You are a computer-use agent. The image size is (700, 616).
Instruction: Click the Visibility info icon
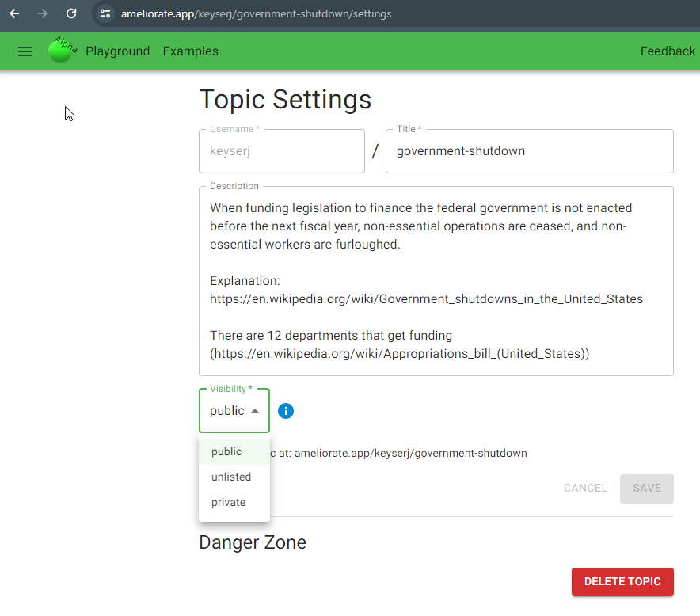point(286,411)
